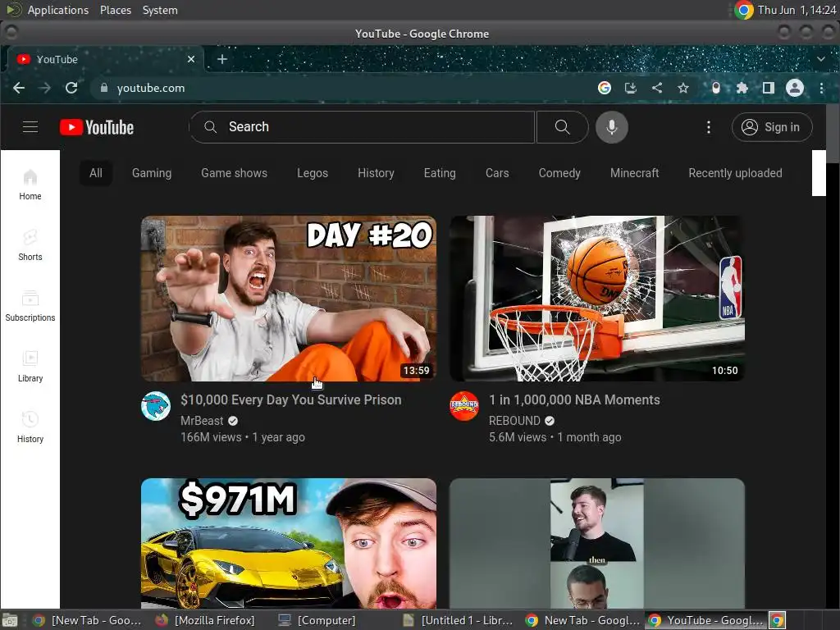Open the Applications menu

[x=58, y=10]
